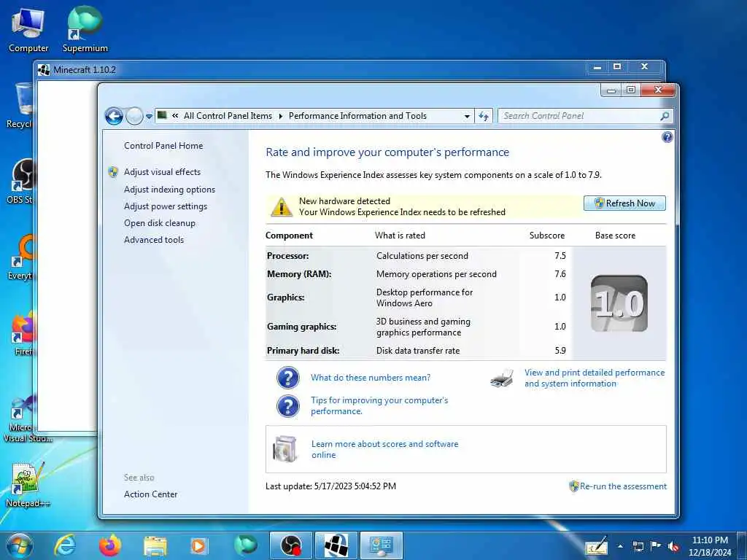Open the Notepad++ desktop shortcut
Screen dimensions: 747x560
click(26, 484)
